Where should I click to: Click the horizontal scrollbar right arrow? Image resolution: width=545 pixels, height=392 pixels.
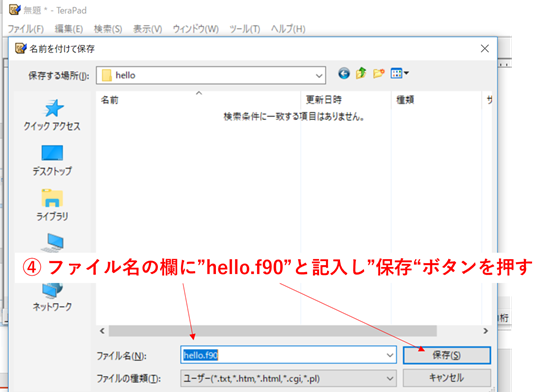pyautogui.click(x=486, y=331)
